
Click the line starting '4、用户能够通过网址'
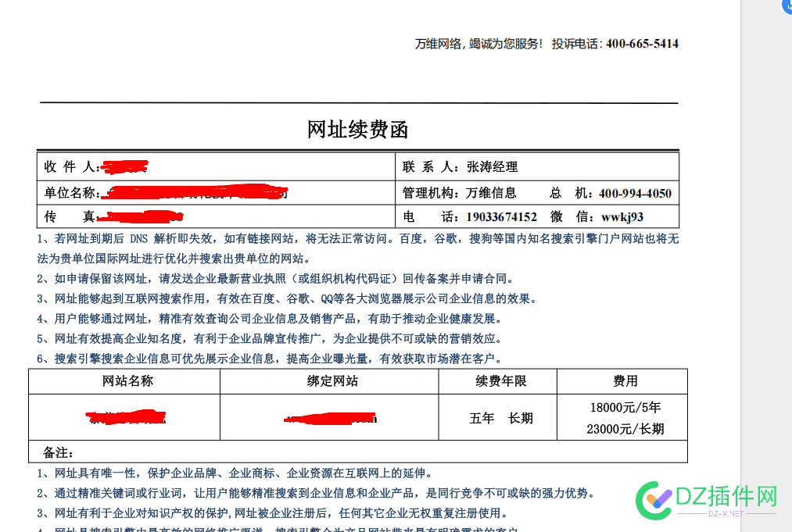click(271, 319)
